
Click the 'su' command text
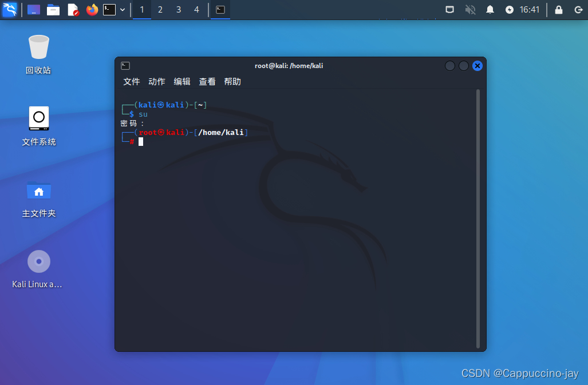[x=143, y=114]
